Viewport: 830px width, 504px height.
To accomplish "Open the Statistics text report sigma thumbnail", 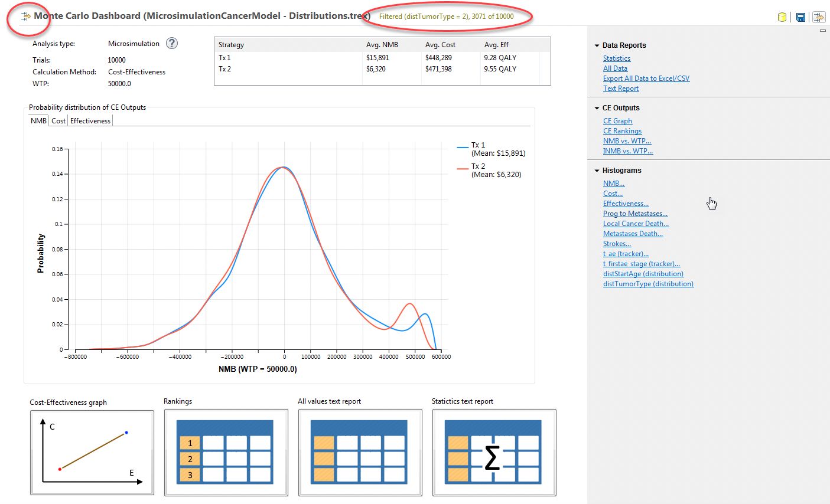I will [494, 453].
